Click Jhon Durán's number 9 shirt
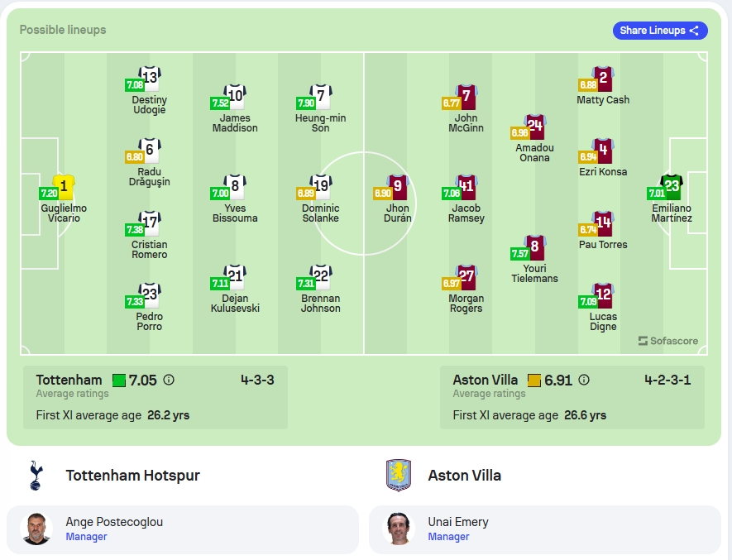Viewport: 732px width, 560px height. (x=398, y=187)
